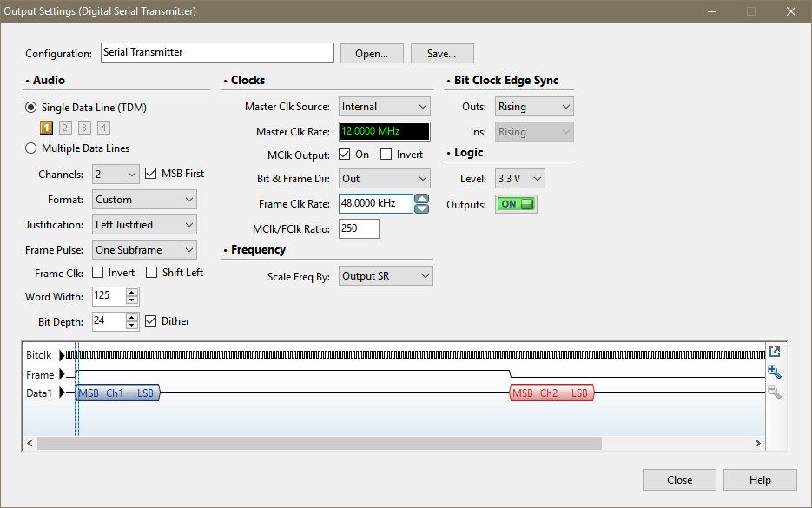Open the Master Clk Source dropdown
This screenshot has height=508, width=812.
coord(384,107)
